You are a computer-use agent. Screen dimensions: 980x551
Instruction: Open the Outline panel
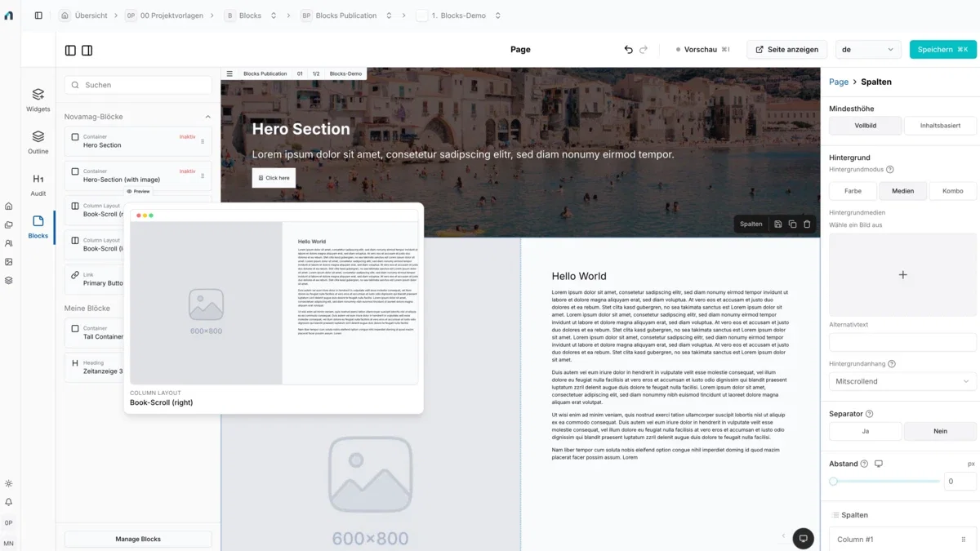(x=38, y=142)
